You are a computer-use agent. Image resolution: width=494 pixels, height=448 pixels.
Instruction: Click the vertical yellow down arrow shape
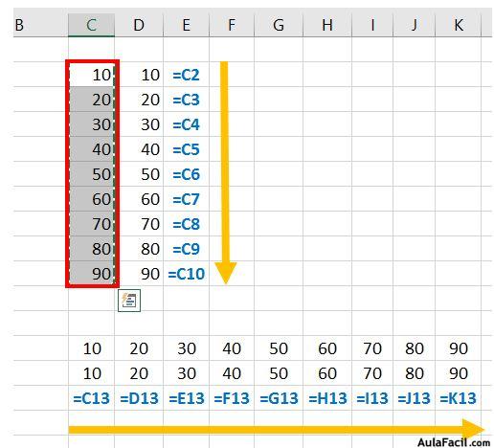pyautogui.click(x=225, y=172)
